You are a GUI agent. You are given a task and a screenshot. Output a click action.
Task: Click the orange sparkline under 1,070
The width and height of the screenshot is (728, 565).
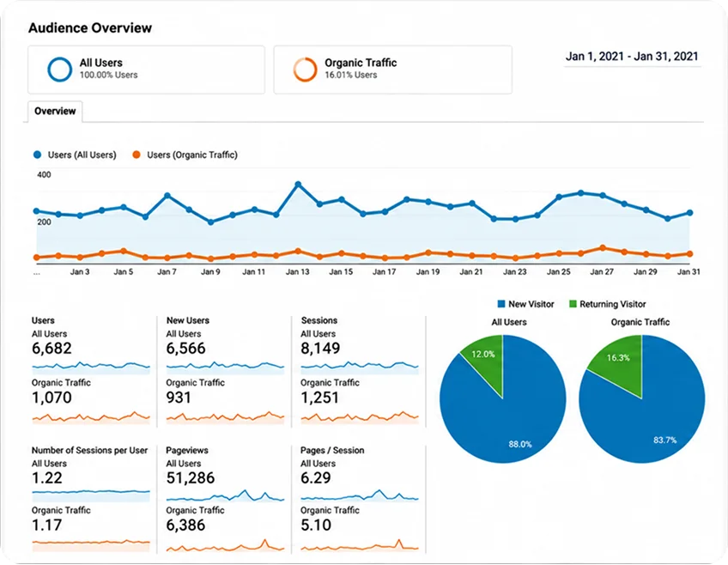click(x=91, y=417)
